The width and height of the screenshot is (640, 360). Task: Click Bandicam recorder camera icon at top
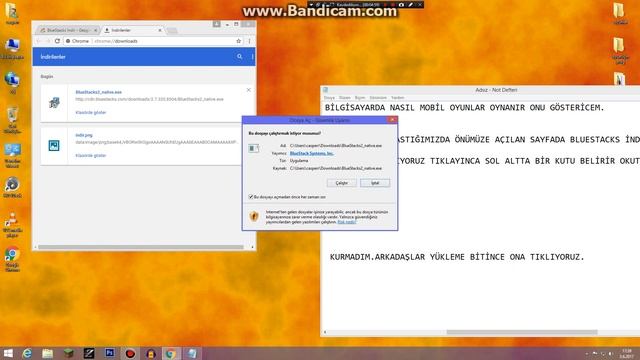[x=401, y=4]
